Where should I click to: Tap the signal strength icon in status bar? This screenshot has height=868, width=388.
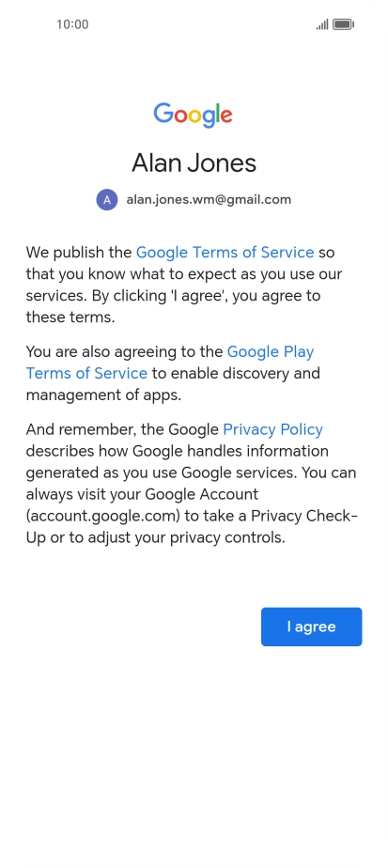(x=322, y=24)
